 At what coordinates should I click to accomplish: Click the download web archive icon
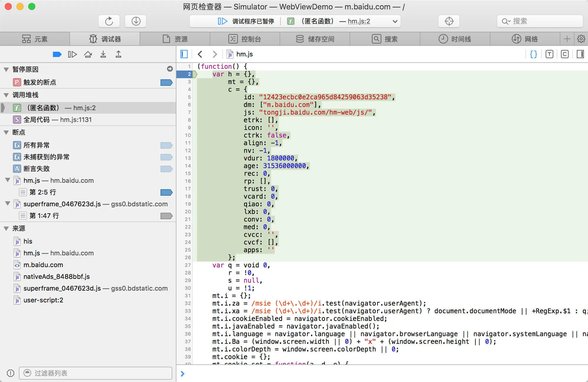(x=136, y=21)
